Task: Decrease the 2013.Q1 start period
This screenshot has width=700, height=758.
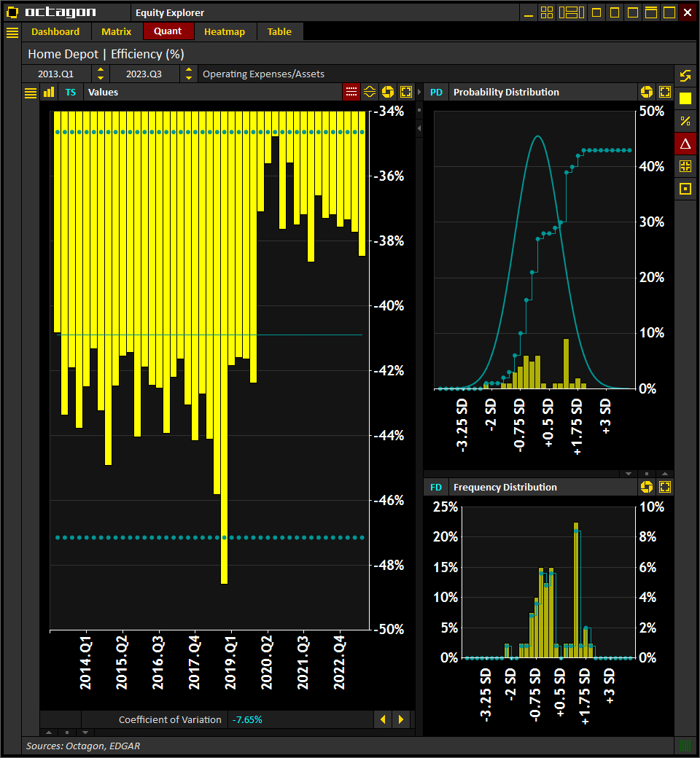Action: coord(101,78)
